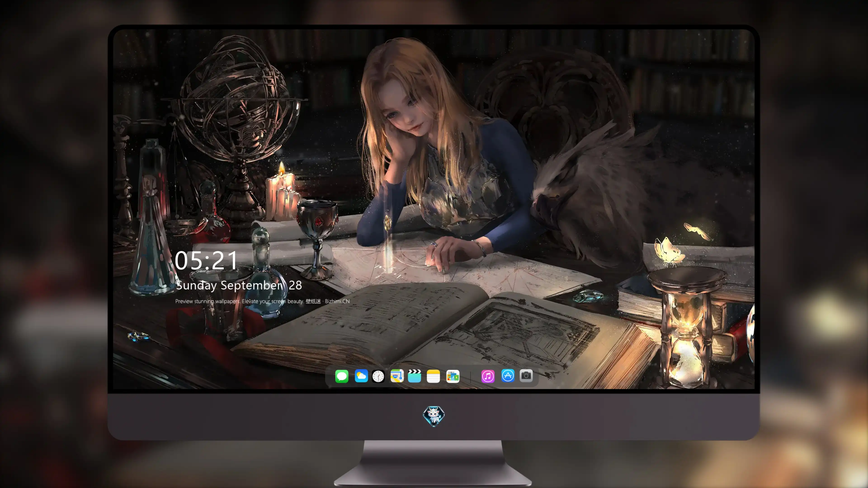868x488 pixels.
Task: Click the Sunday September 28 date
Action: [x=239, y=286]
